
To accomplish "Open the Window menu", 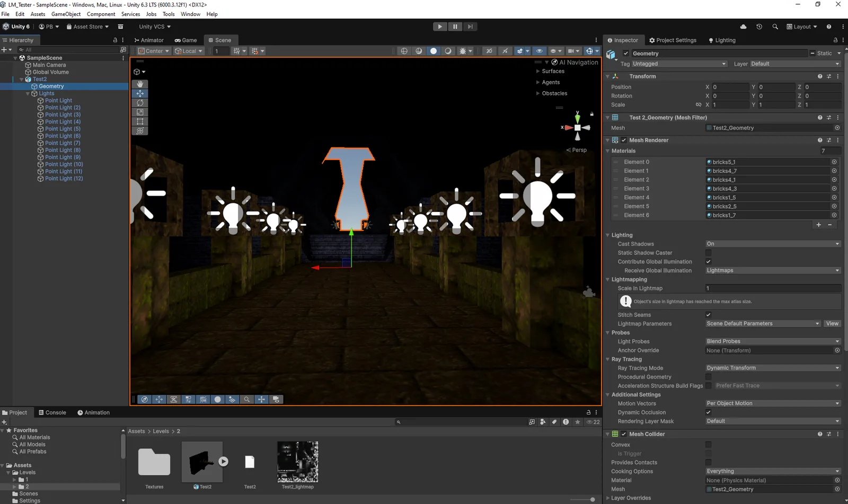I will [190, 14].
